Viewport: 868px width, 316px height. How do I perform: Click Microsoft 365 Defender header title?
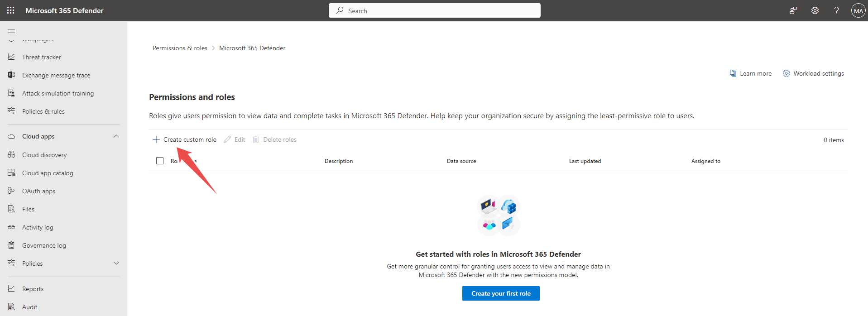pyautogui.click(x=64, y=10)
